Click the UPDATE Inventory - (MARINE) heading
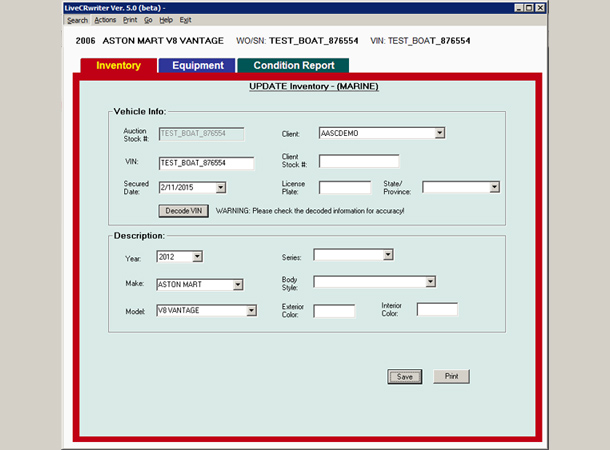 tap(314, 86)
